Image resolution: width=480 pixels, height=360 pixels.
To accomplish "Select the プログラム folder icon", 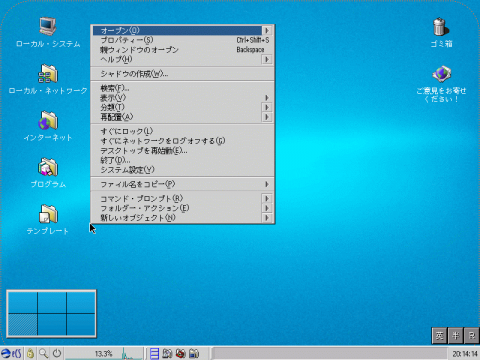I will pos(48,167).
